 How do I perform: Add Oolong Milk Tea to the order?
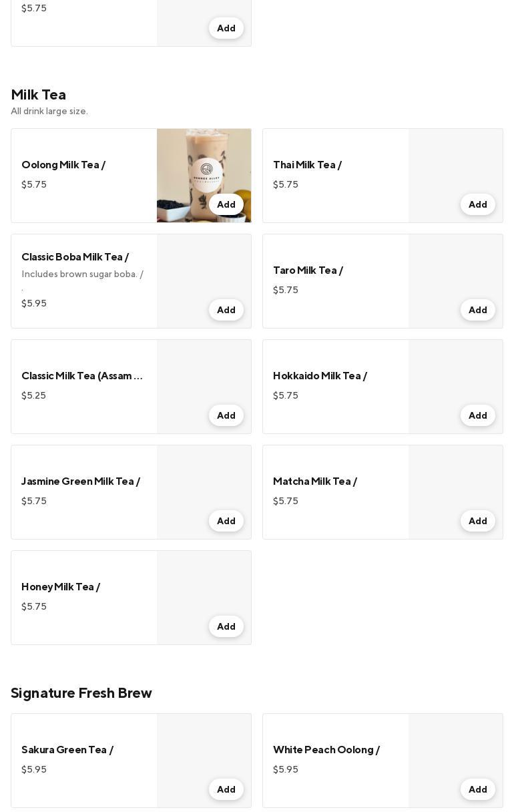[x=226, y=204]
